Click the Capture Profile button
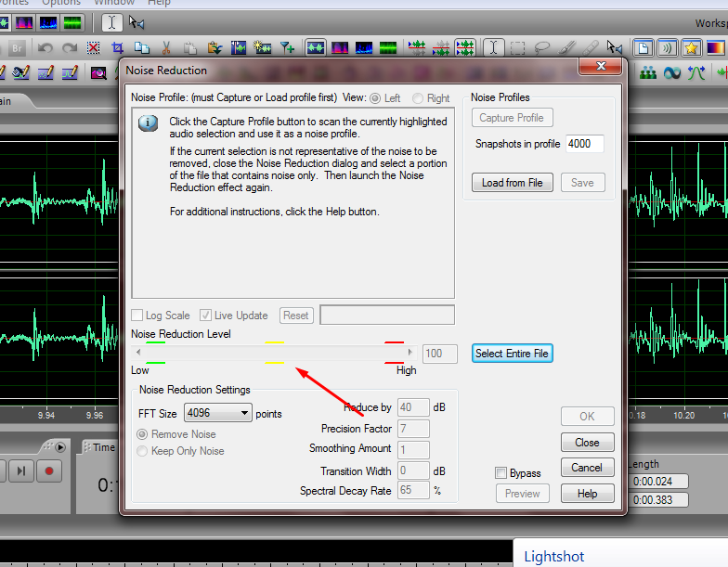Viewport: 728px width, 567px height. click(513, 118)
